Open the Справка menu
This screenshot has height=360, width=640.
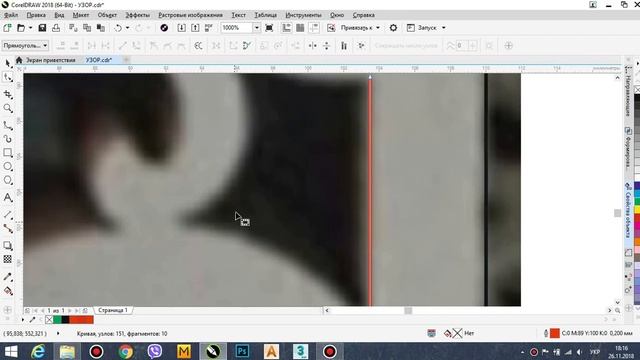pos(363,15)
